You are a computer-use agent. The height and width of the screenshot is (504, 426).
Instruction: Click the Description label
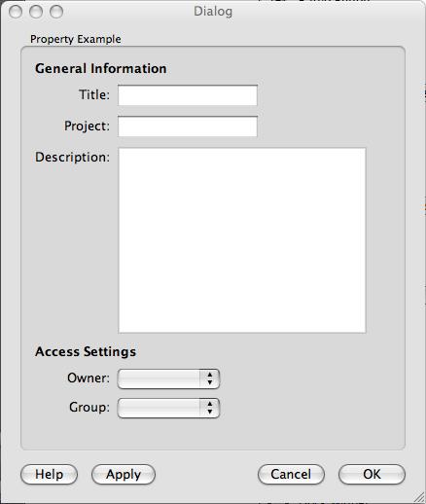[72, 157]
